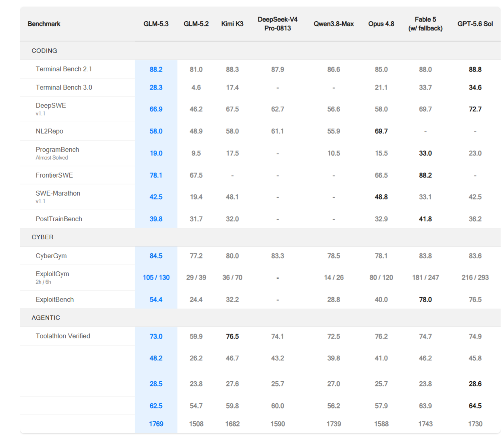Click Fable 5's 88.2 FrontierSWE score

pos(425,175)
